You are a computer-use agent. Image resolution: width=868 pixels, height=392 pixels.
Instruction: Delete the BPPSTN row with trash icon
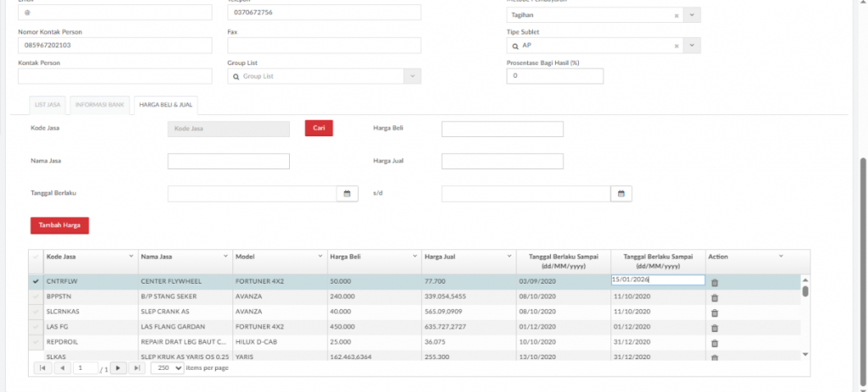tap(714, 297)
